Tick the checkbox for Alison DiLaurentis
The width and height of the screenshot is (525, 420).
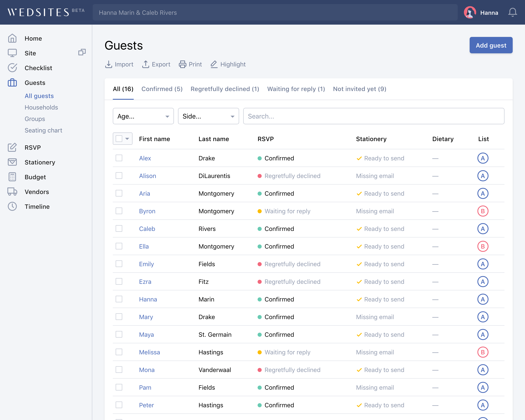(119, 176)
